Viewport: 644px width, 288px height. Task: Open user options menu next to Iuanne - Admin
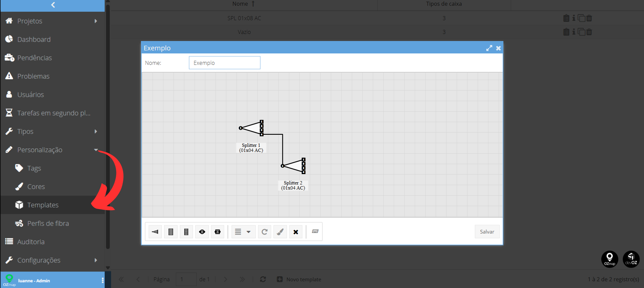[102, 280]
